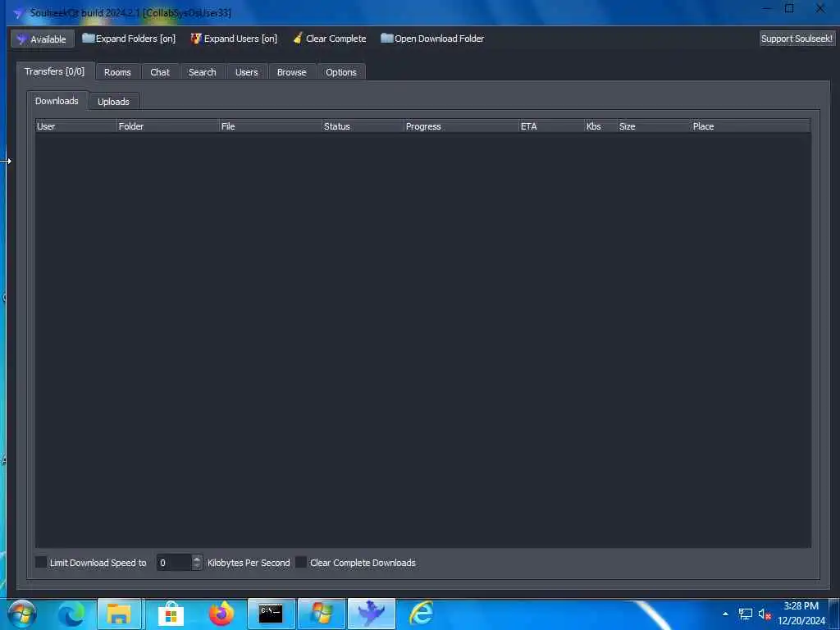Open Microsoft Store from the taskbar
This screenshot has width=840, height=630.
click(171, 614)
